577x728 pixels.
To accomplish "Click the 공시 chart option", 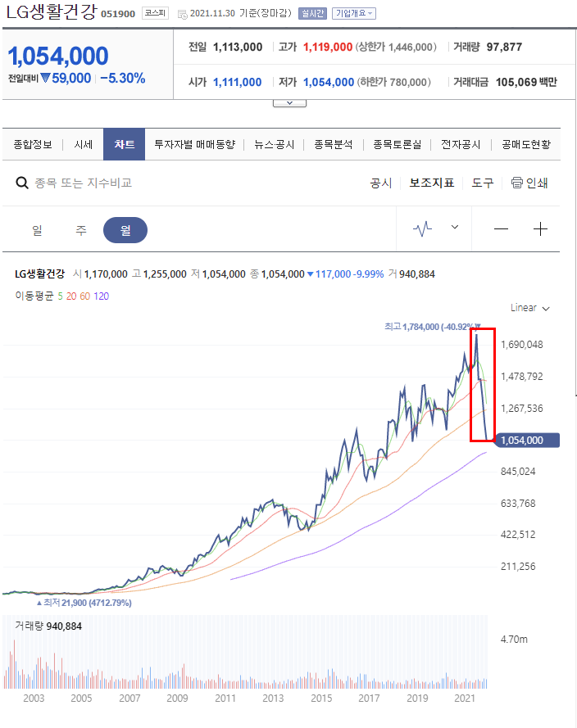I will coord(381,183).
